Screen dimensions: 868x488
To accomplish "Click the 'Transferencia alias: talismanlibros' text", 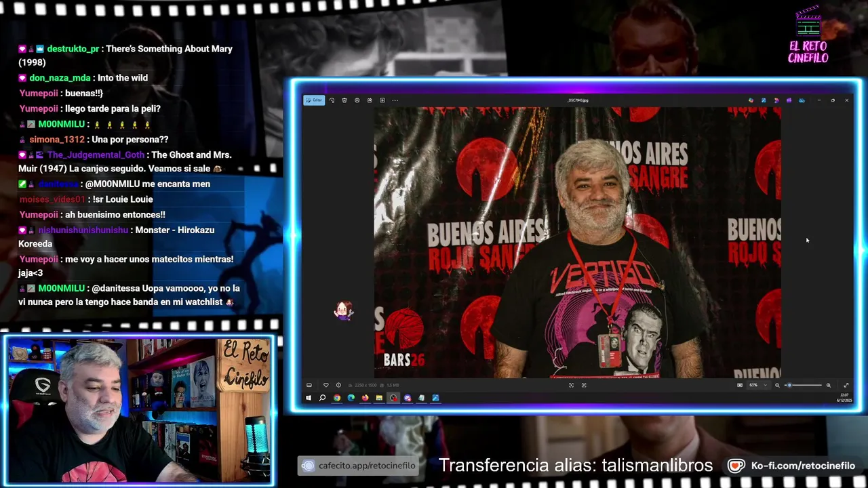I will [x=576, y=466].
